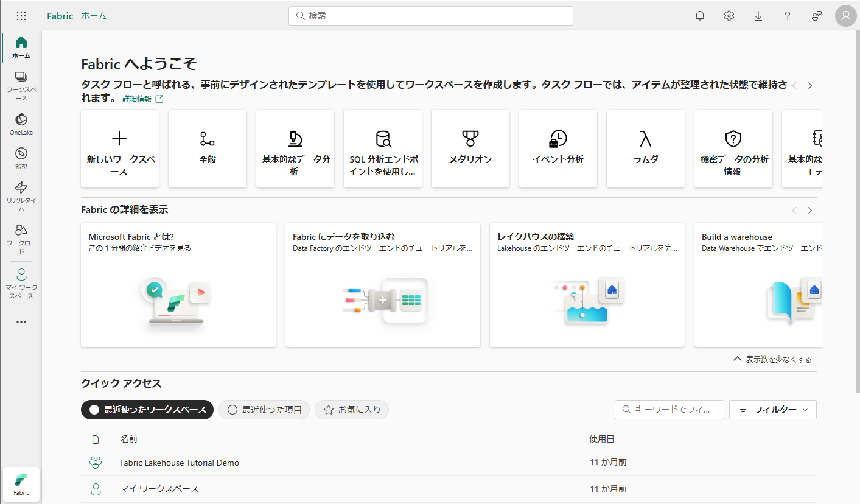
Task: Switch to the お気に入り favorites pill
Action: 352,410
